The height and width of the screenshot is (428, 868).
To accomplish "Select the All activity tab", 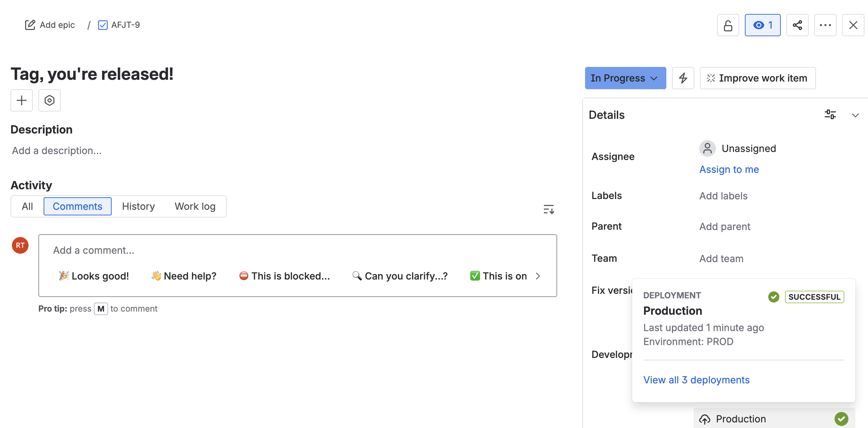I will click(x=27, y=206).
